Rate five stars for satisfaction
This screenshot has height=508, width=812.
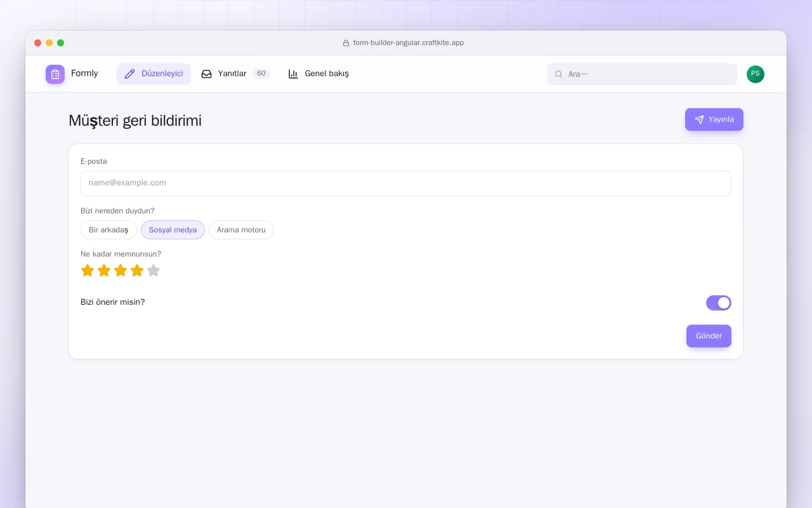[x=154, y=271]
